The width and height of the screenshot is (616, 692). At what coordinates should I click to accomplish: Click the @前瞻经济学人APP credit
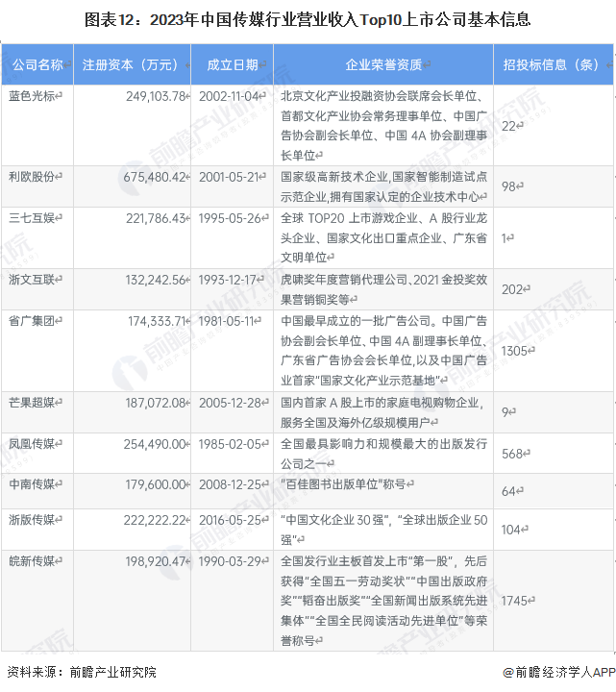click(x=559, y=672)
